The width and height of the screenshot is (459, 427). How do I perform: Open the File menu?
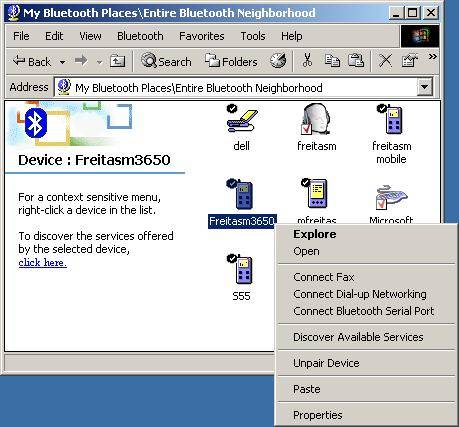pos(21,36)
